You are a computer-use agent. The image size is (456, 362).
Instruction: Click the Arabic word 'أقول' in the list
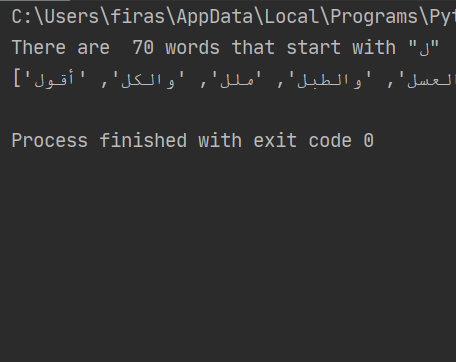point(55,80)
